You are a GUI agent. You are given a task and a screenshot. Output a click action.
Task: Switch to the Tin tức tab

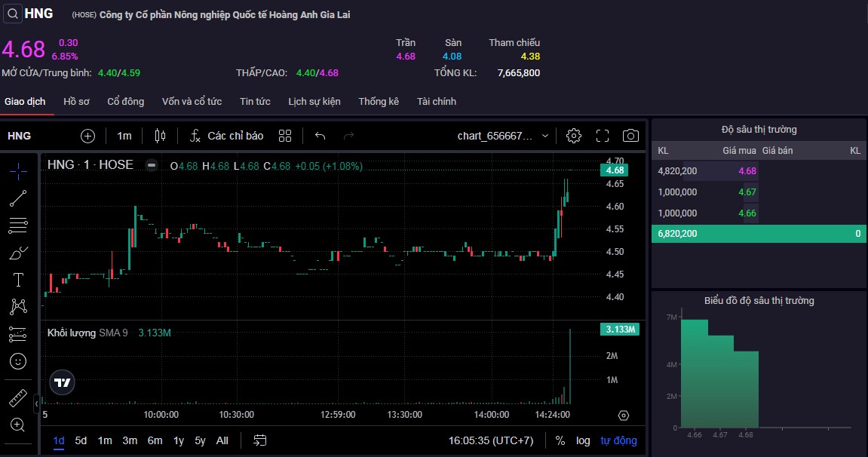(255, 101)
